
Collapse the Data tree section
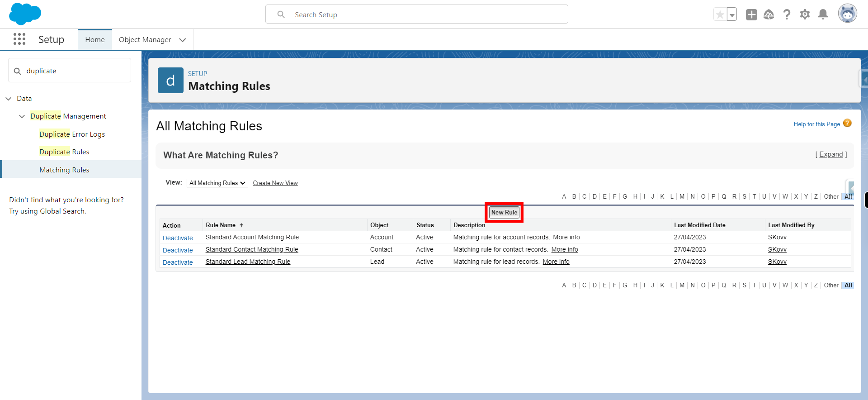[8, 99]
